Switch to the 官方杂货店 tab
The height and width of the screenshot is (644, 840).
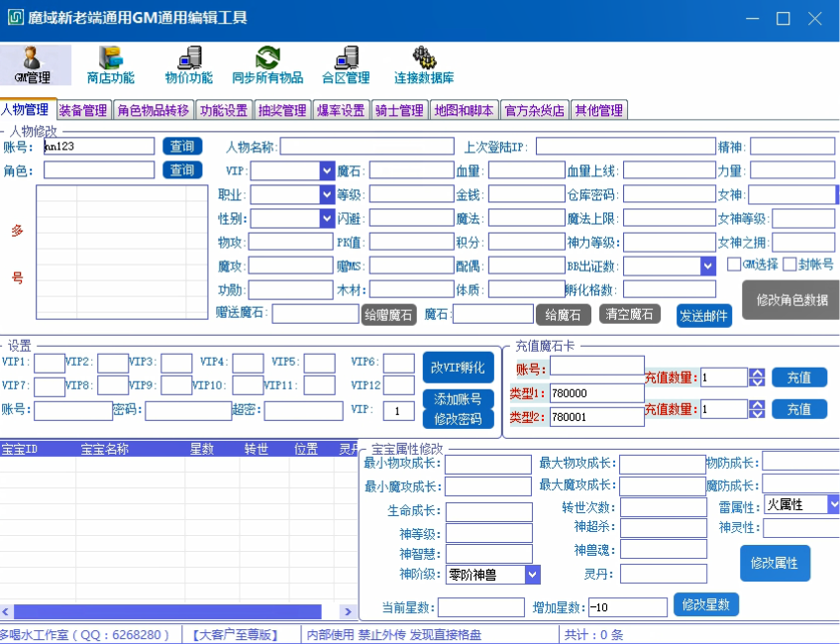point(535,110)
